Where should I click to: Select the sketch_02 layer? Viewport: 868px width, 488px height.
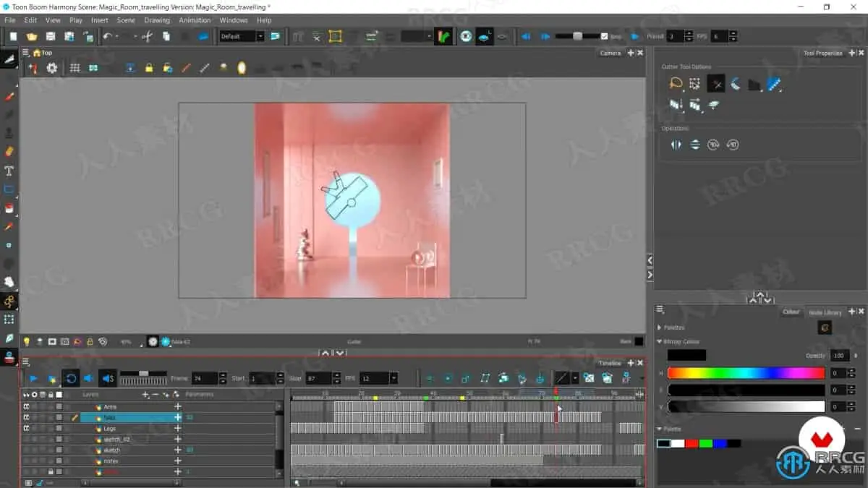point(116,440)
